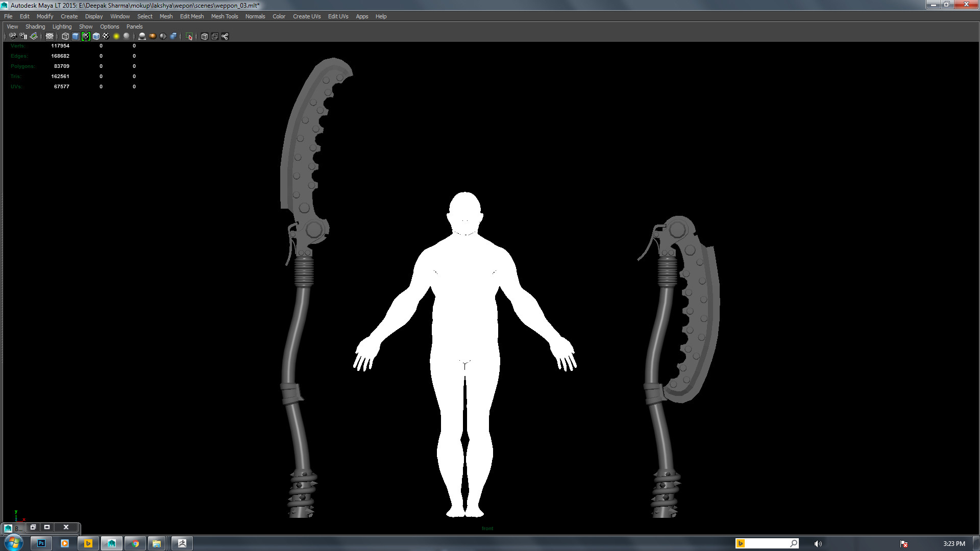Screen dimensions: 980x551
Task: Enable wireframe display cube icon
Action: point(65,36)
